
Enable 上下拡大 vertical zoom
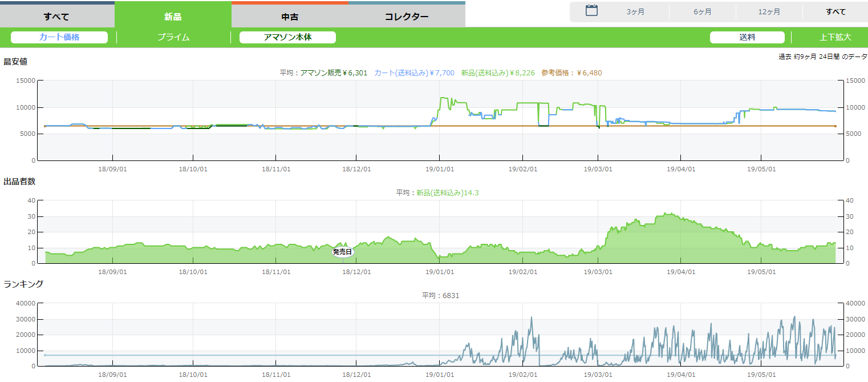(x=835, y=37)
